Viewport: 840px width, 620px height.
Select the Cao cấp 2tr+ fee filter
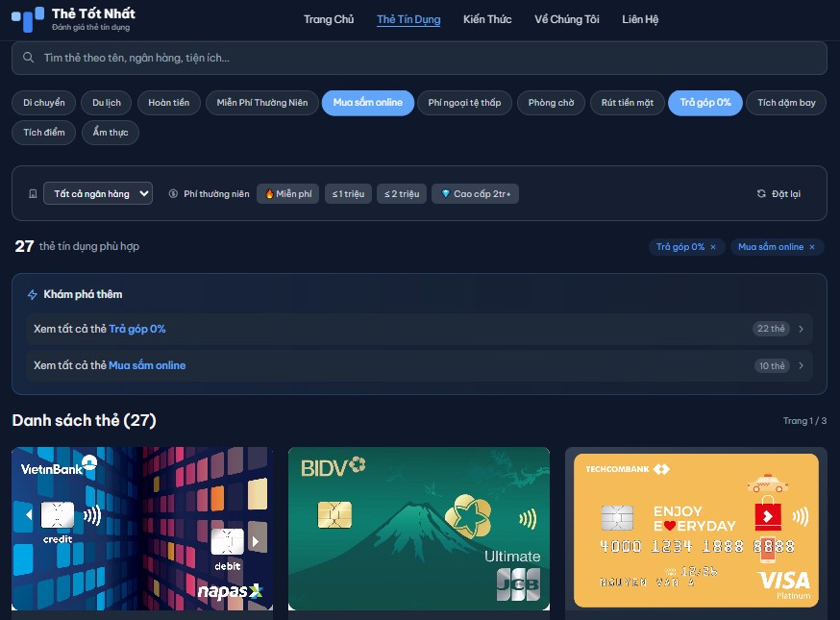475,193
